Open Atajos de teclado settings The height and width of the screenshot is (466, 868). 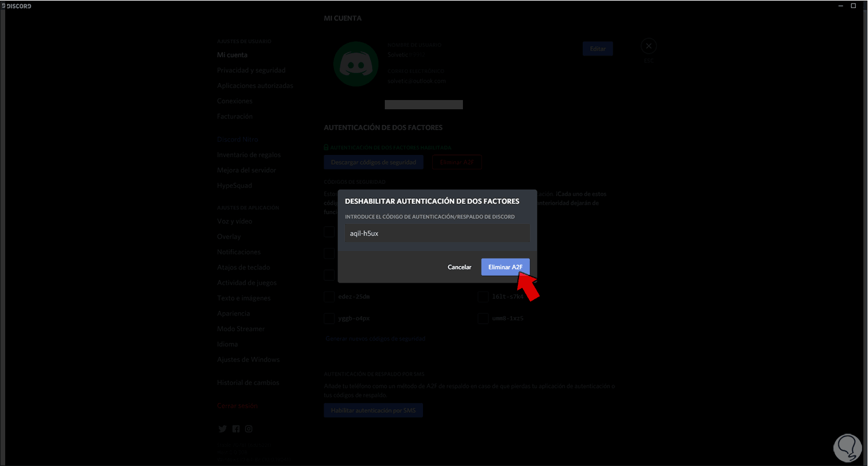coord(244,267)
